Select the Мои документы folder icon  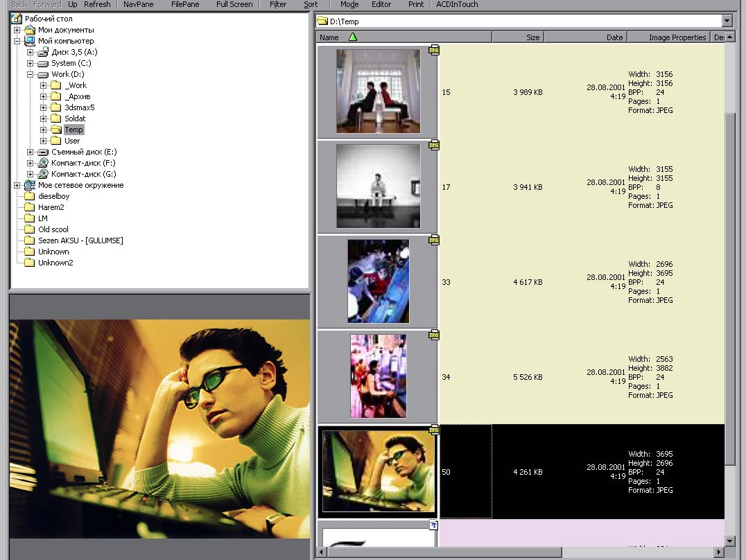pyautogui.click(x=30, y=30)
